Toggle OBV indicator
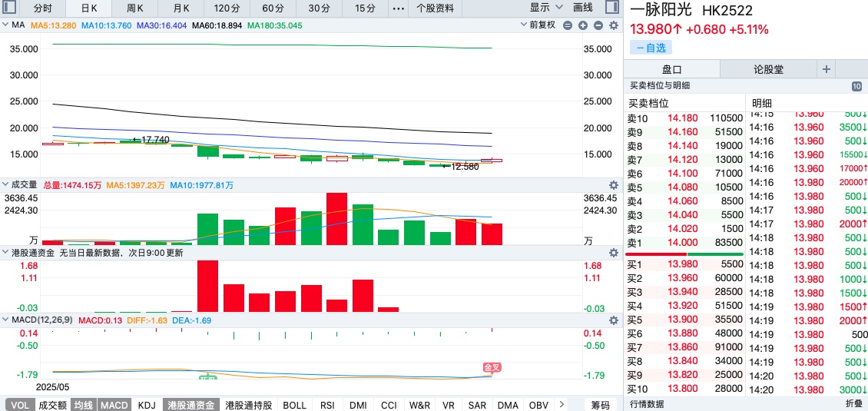 coord(538,405)
